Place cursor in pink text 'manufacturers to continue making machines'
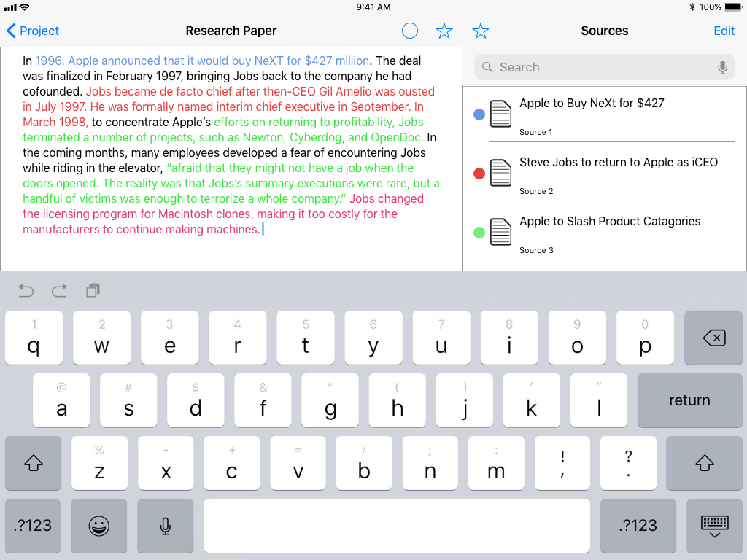The width and height of the screenshot is (747, 560). point(141,230)
